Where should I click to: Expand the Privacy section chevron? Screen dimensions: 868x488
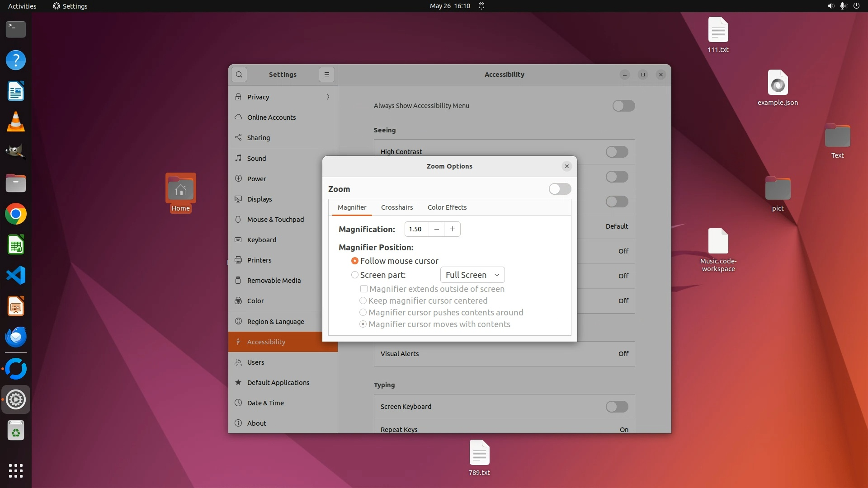[328, 97]
